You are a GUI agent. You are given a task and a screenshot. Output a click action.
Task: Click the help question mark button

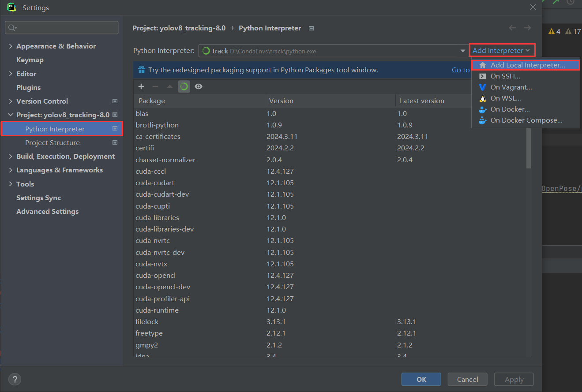(x=15, y=379)
